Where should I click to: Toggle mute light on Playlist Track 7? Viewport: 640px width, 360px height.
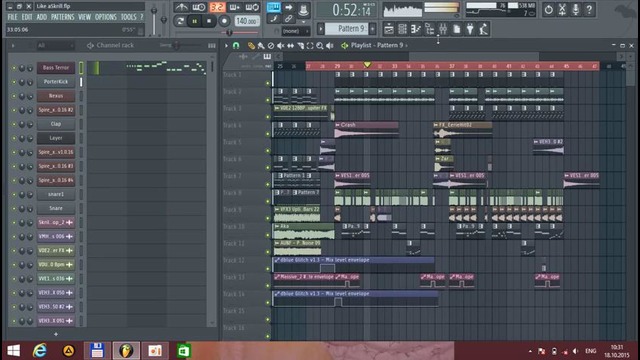[x=268, y=184]
